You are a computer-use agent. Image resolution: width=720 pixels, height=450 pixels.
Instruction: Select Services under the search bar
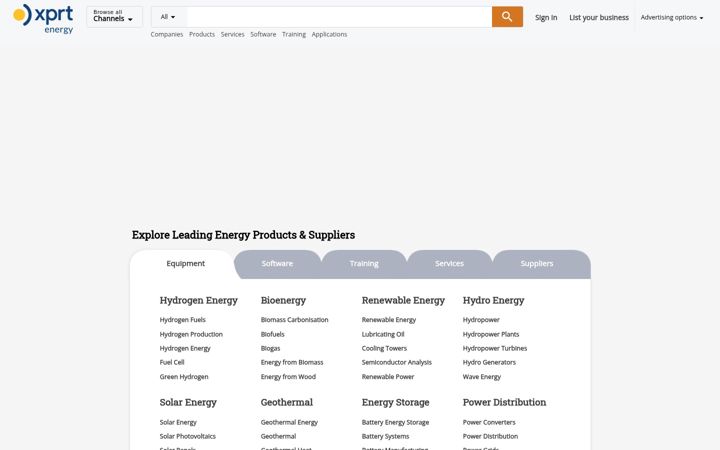click(x=232, y=34)
